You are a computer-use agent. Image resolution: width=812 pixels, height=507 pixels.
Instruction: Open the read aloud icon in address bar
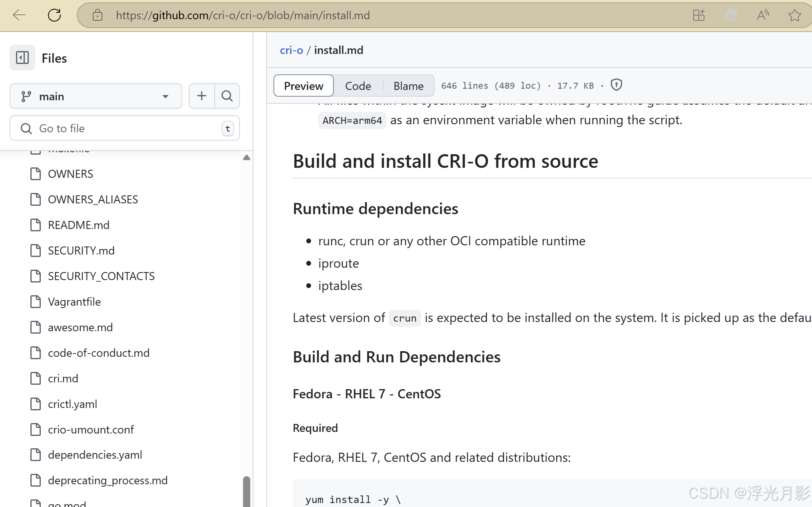coord(763,15)
